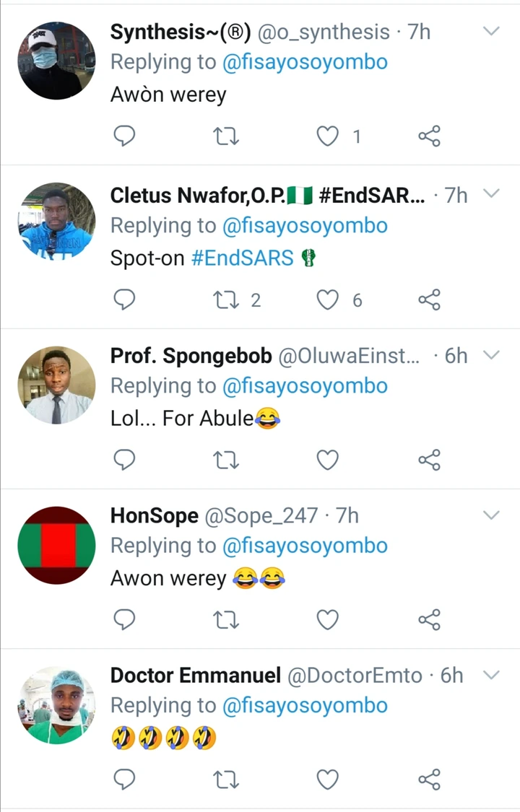This screenshot has width=520, height=812.
Task: Reply to HonSope's Awon werey tweet
Action: click(125, 619)
